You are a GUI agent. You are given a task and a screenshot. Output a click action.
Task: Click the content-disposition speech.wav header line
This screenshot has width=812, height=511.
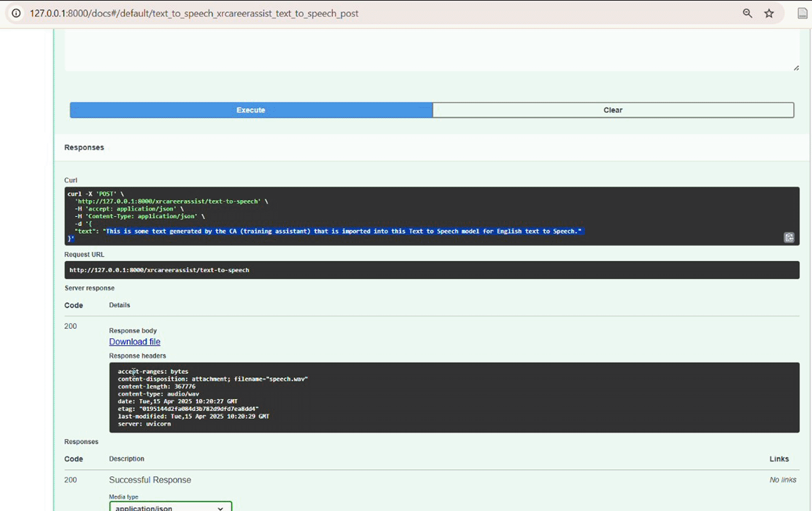pos(213,379)
